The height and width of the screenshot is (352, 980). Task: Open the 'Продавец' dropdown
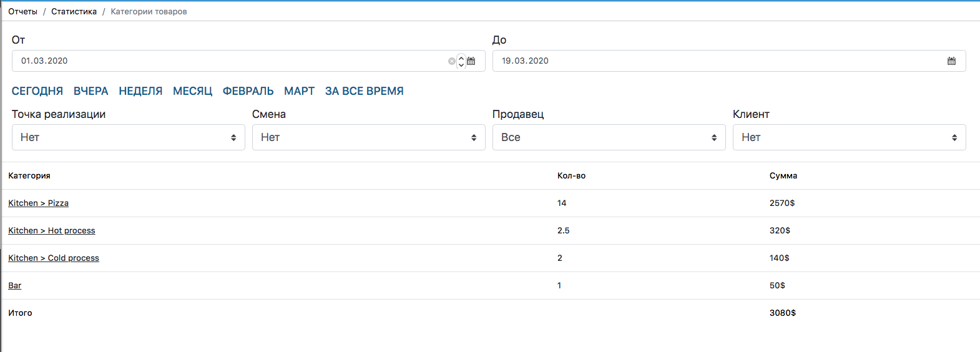click(609, 137)
